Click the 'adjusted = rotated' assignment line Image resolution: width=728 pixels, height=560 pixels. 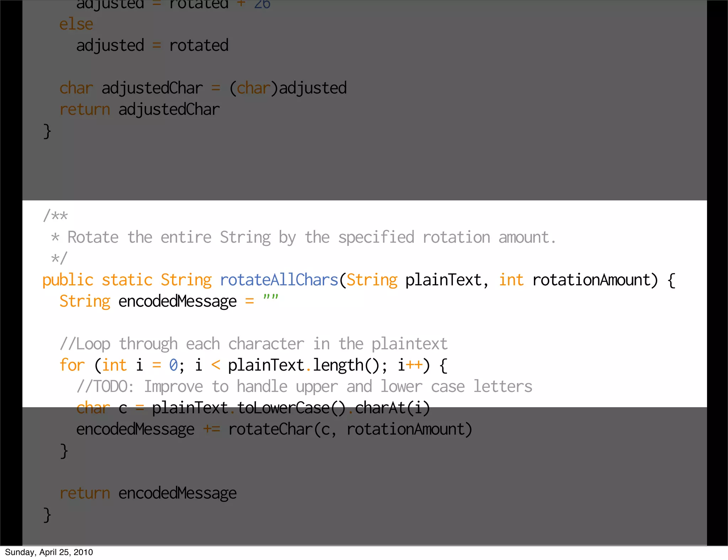click(152, 46)
